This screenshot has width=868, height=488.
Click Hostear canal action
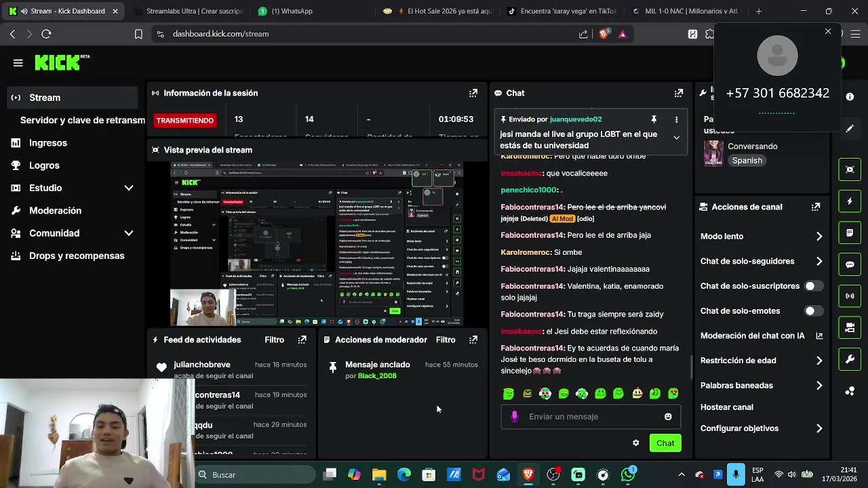pos(727,407)
